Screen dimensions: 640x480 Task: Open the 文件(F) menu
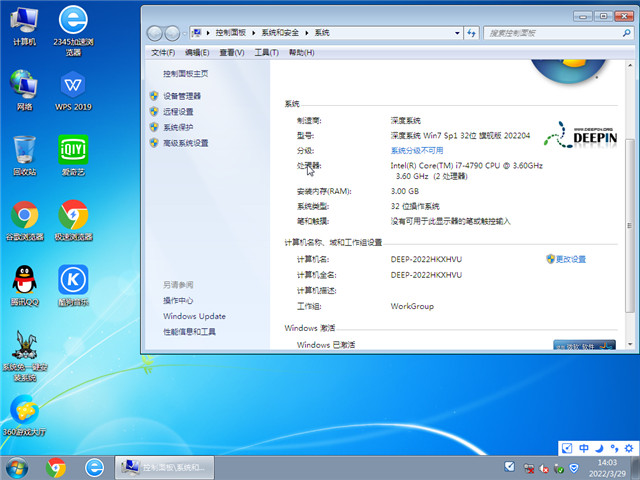coord(163,52)
